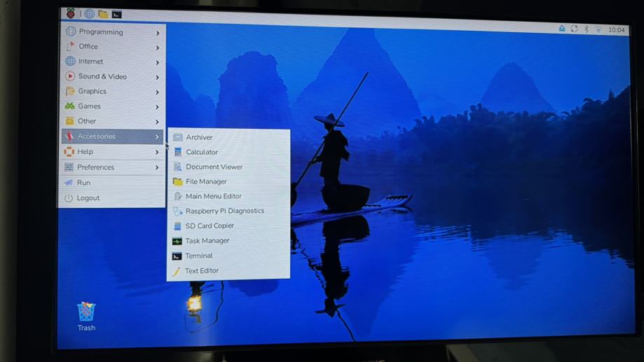Launch file manager from taskbar folder icon

[x=103, y=14]
